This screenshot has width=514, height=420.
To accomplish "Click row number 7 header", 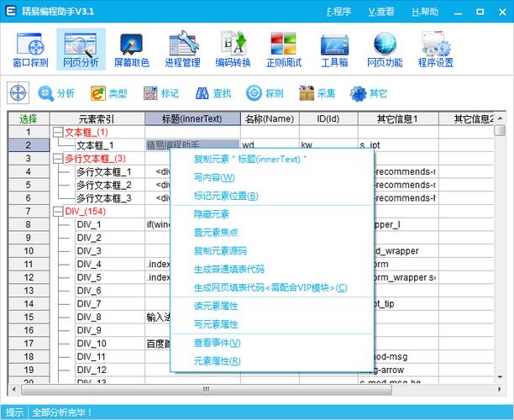I will click(29, 211).
